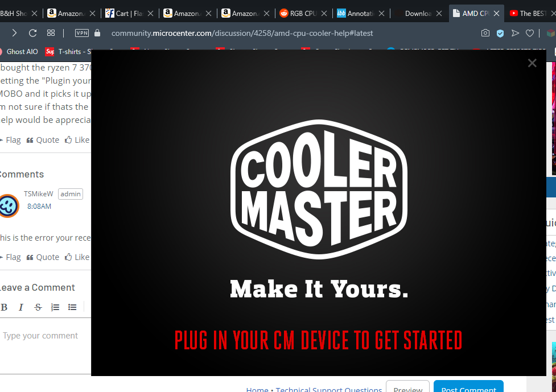
Task: Click the admin badge next to TSMikeW
Action: click(x=71, y=194)
